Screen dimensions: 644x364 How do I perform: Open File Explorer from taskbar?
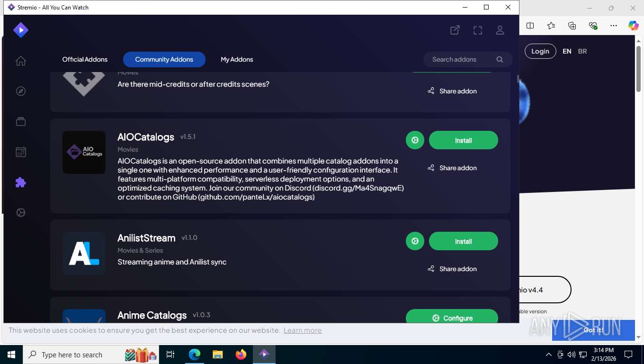point(218,355)
